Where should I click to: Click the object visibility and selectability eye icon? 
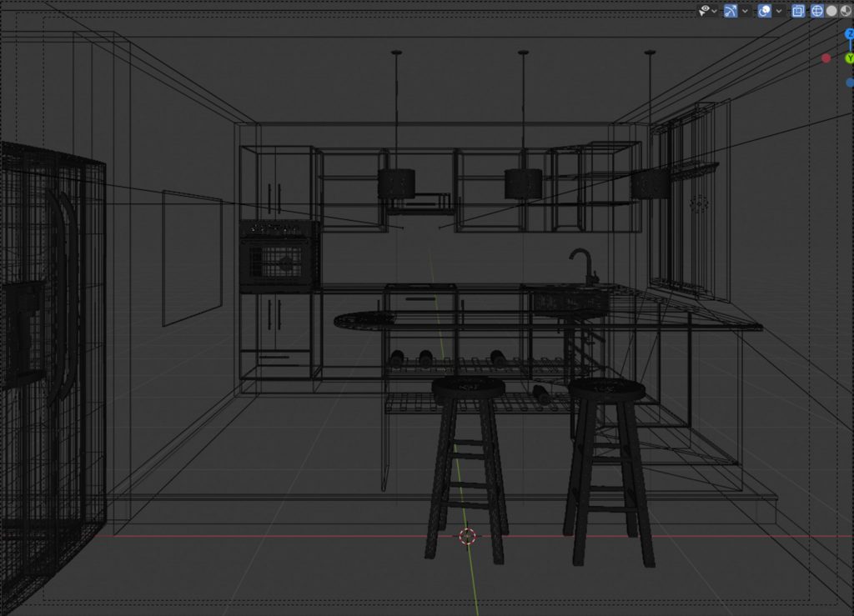705,11
